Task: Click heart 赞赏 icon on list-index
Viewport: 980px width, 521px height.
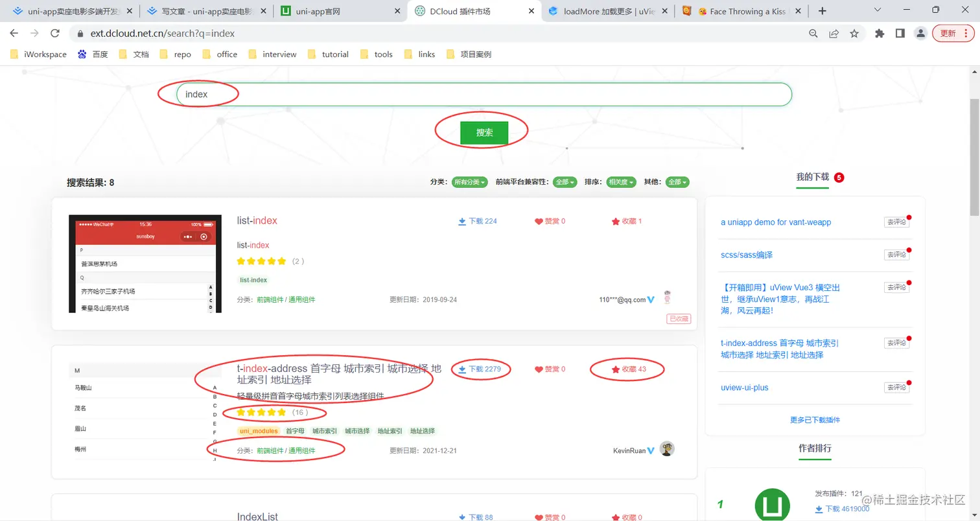Action: pyautogui.click(x=538, y=222)
